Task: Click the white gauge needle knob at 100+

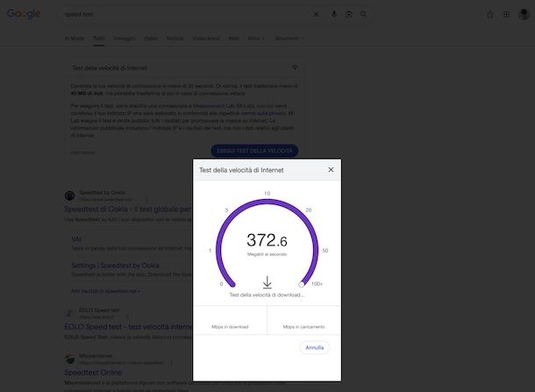Action: pyautogui.click(x=302, y=284)
